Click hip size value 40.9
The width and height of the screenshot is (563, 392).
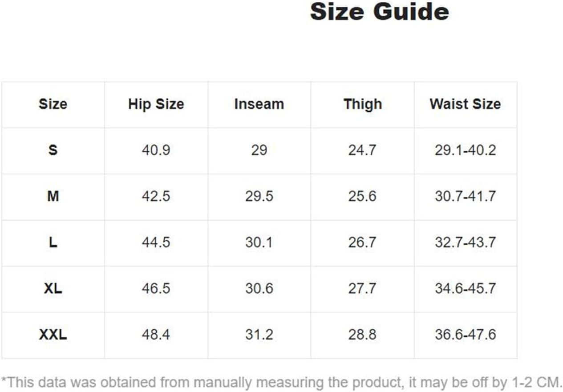tap(156, 150)
